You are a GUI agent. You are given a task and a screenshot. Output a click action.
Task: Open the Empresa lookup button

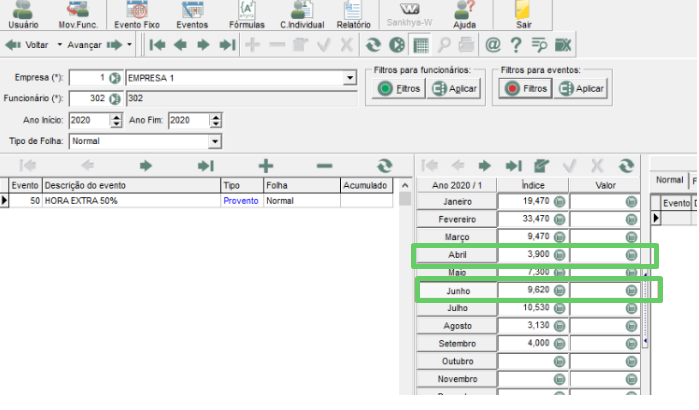coord(115,78)
